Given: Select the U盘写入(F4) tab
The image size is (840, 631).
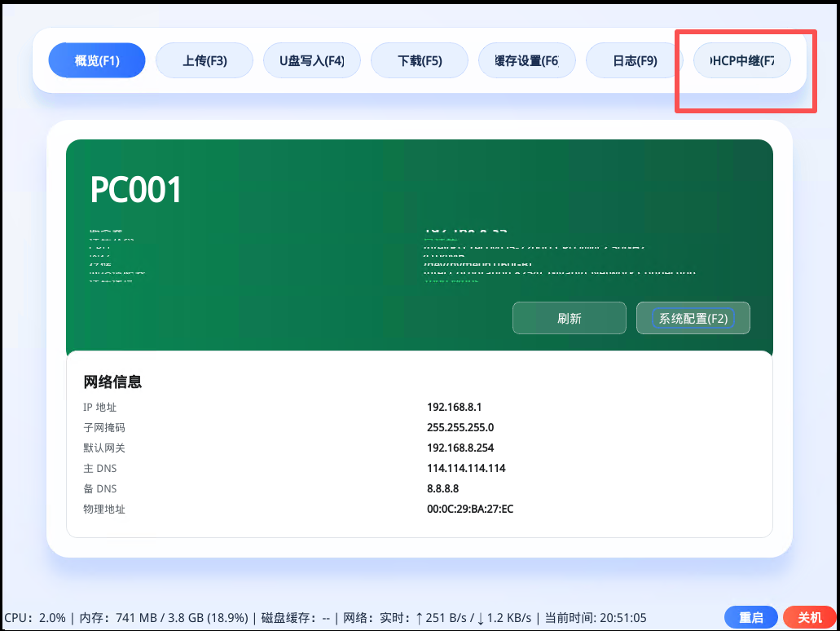Looking at the screenshot, I should point(312,60).
